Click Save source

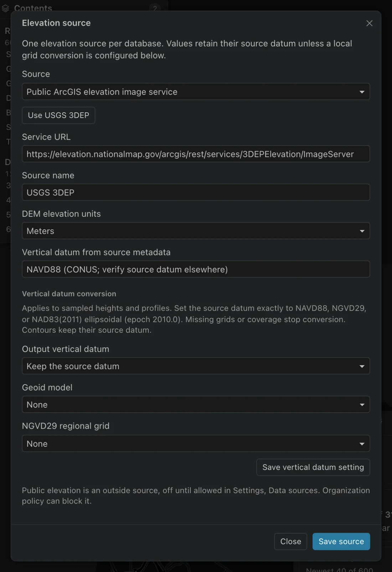coord(341,541)
